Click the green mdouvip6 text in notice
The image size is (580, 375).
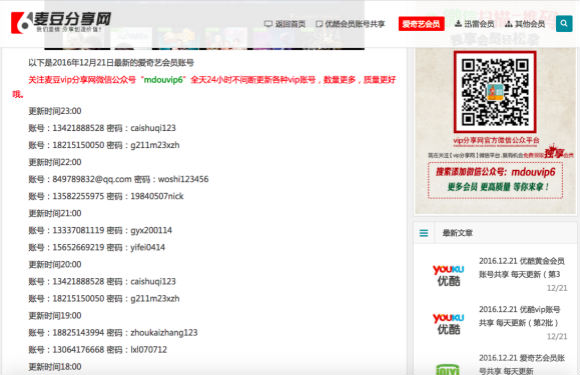(163, 80)
